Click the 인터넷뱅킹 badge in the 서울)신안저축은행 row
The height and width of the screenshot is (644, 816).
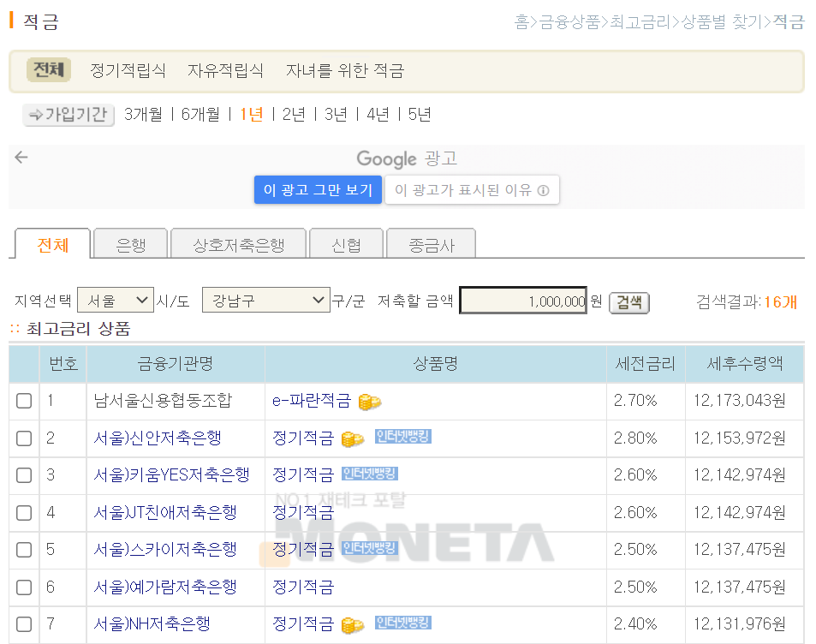(x=403, y=436)
